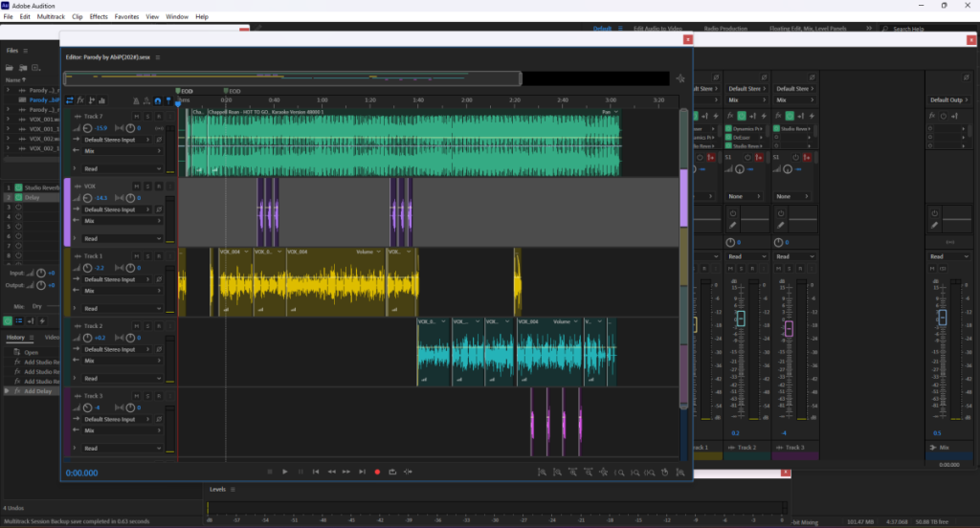Click Track 2 volume fader in mixer
980x528 pixels.
pos(741,319)
